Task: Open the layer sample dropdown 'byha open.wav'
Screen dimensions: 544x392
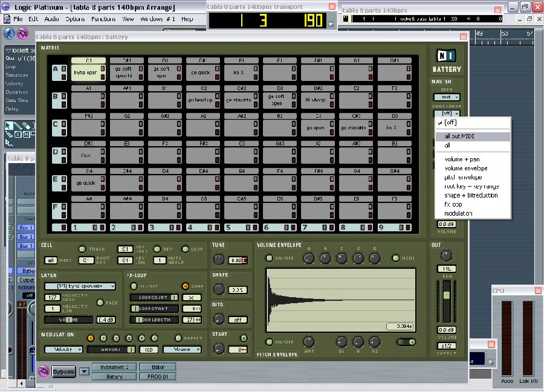Action: click(x=79, y=287)
